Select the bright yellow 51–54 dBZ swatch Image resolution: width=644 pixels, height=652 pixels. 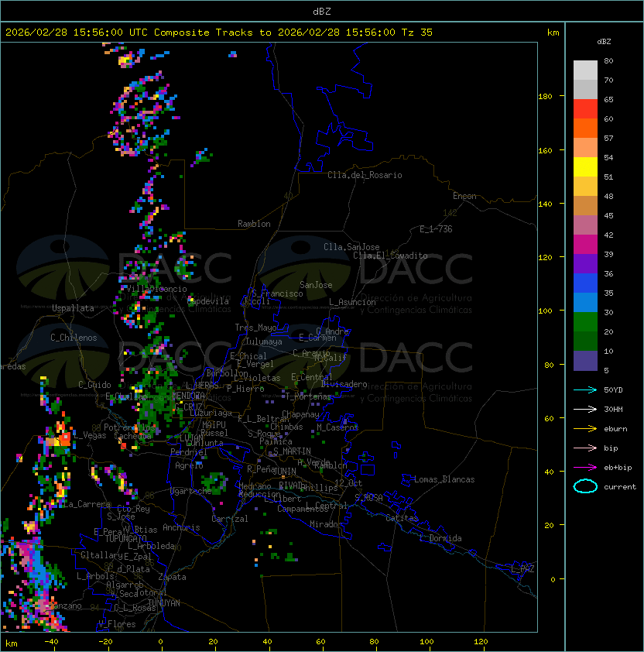[585, 167]
